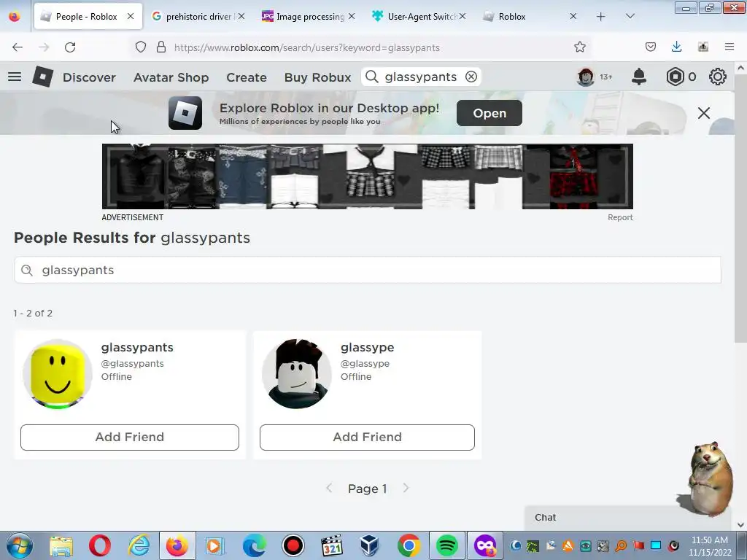Open Google Chrome from the taskbar
This screenshot has height=560, width=747.
pos(409,545)
